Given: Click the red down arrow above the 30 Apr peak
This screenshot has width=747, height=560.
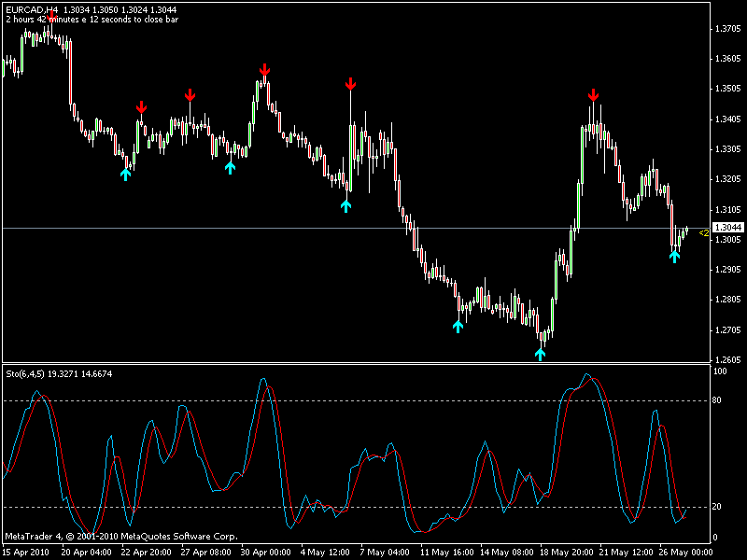Looking at the screenshot, I should click(264, 70).
